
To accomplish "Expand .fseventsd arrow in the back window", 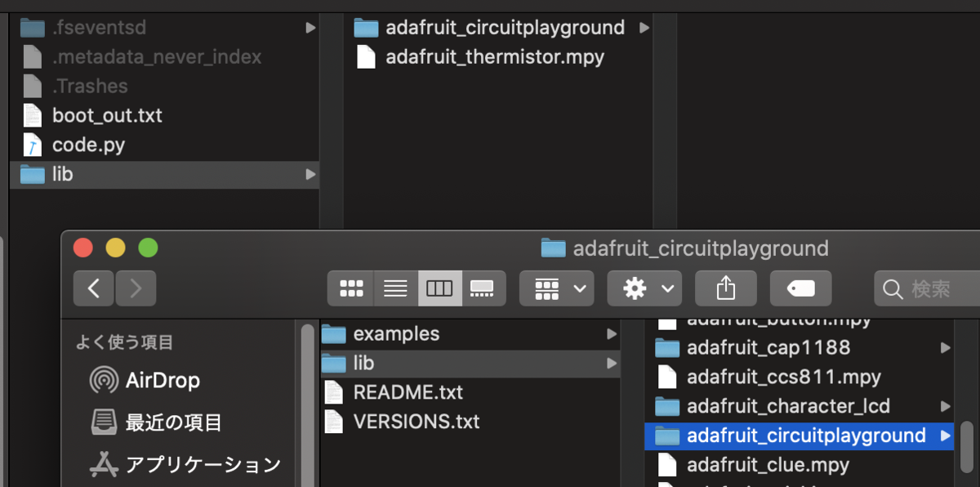I will click(x=310, y=28).
